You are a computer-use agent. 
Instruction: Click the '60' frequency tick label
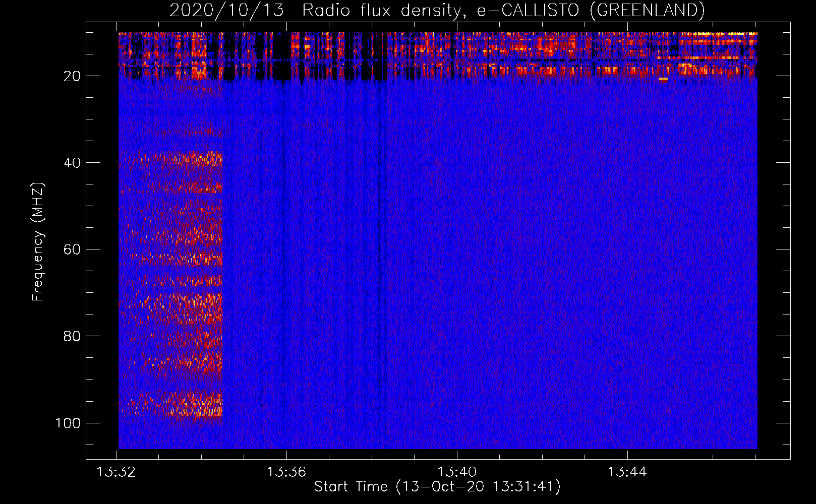coord(72,249)
